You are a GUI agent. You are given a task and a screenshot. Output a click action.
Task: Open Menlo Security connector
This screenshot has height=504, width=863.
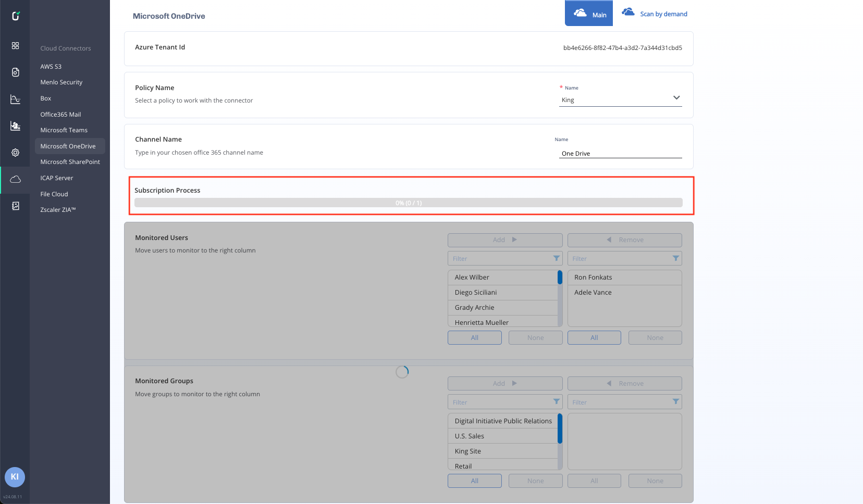coord(61,82)
